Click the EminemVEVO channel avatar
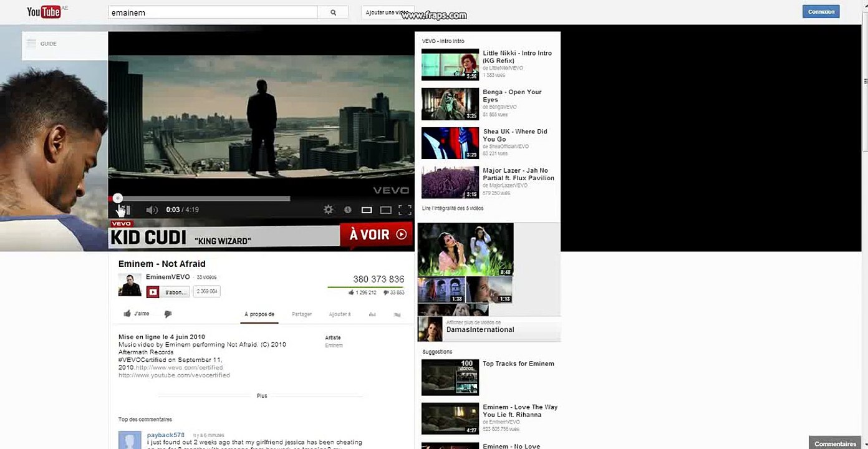 130,284
